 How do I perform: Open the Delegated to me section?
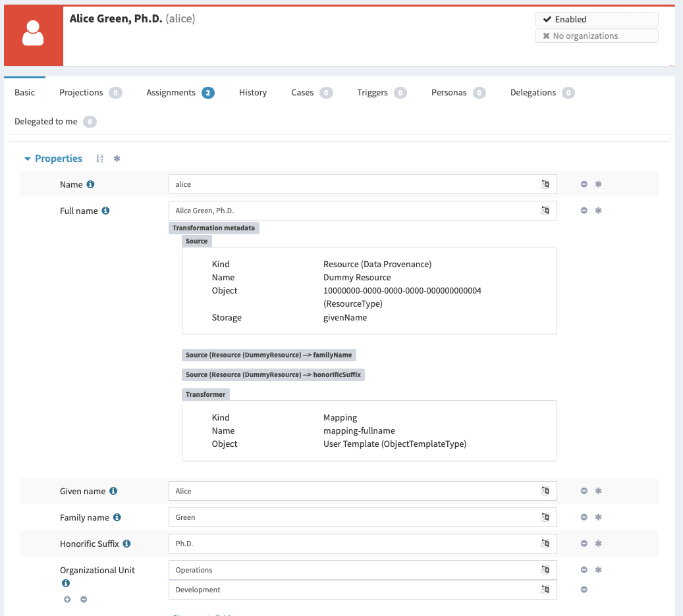click(x=46, y=121)
